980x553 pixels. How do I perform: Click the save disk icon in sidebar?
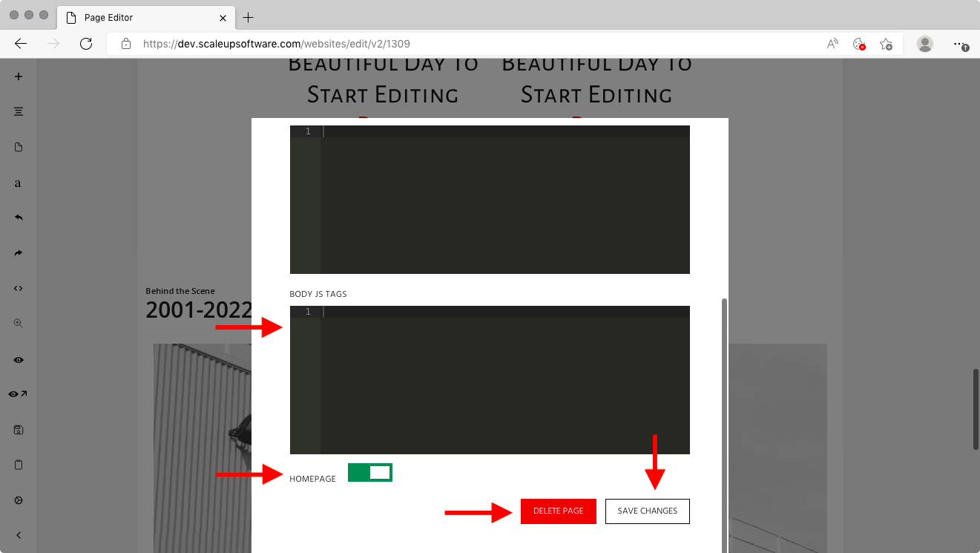[19, 430]
